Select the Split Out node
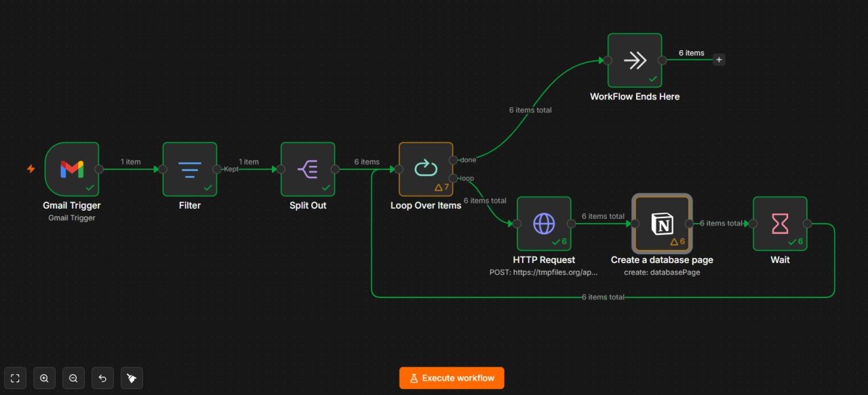The image size is (868, 395). pos(308,169)
